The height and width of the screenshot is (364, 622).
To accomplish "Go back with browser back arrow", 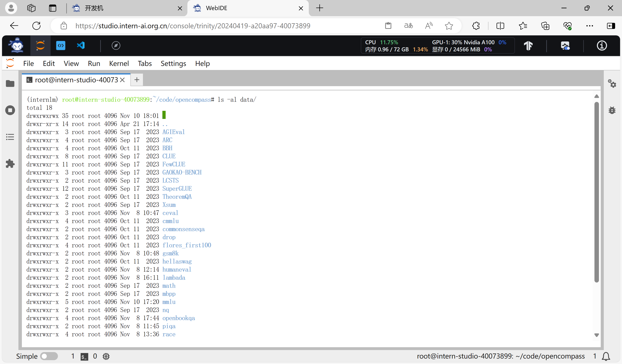I will point(14,26).
